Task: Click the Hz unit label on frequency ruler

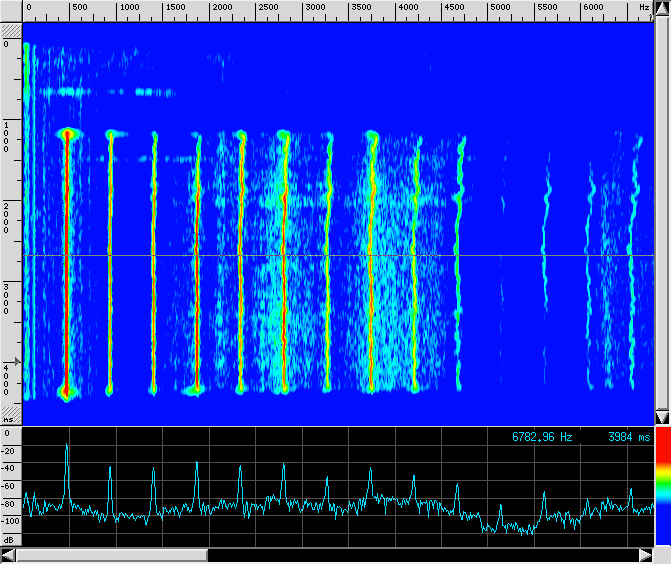Action: coord(643,8)
